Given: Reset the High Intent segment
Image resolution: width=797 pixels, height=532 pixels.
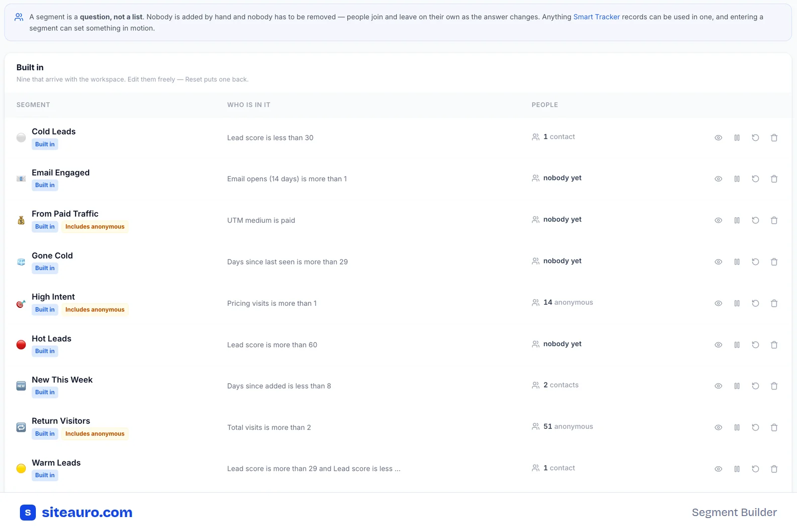Looking at the screenshot, I should pyautogui.click(x=755, y=303).
